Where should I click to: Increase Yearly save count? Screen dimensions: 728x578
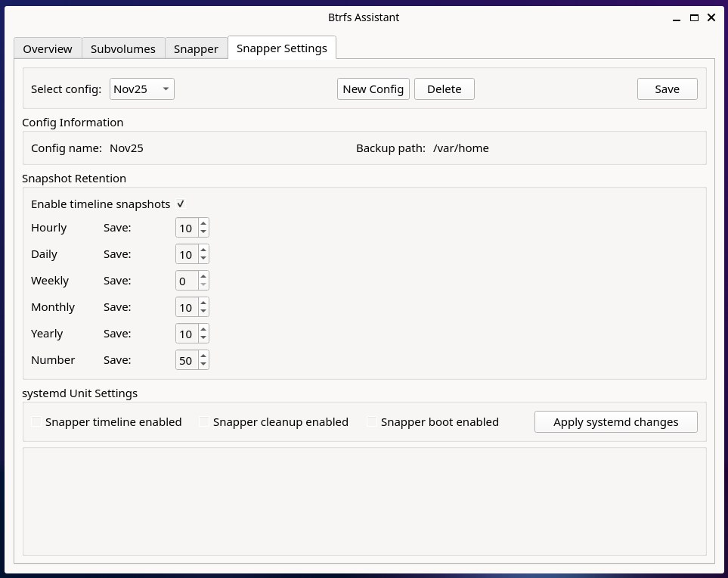[x=203, y=329]
